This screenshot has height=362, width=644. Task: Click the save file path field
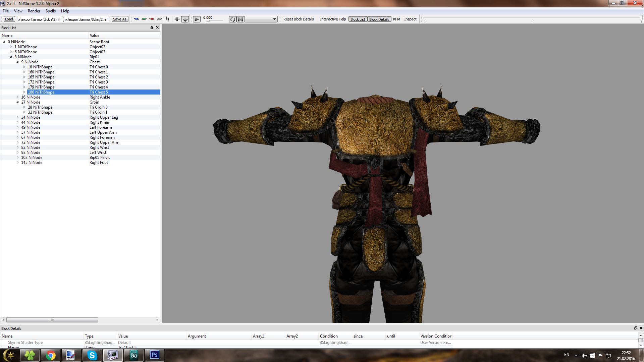coord(87,19)
